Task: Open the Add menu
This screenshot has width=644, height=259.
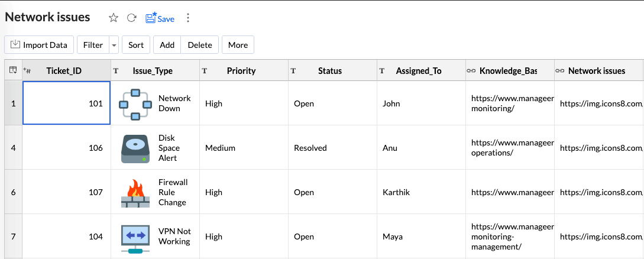Action: point(167,45)
